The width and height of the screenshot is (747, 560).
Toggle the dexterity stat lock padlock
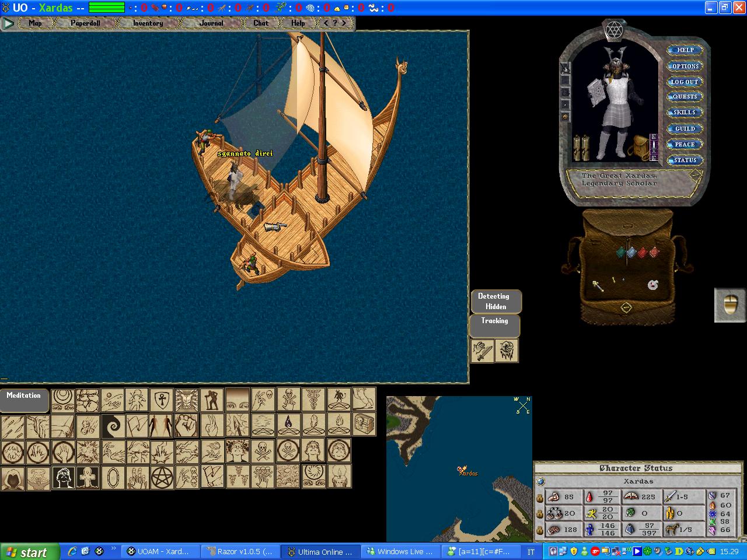[x=540, y=514]
